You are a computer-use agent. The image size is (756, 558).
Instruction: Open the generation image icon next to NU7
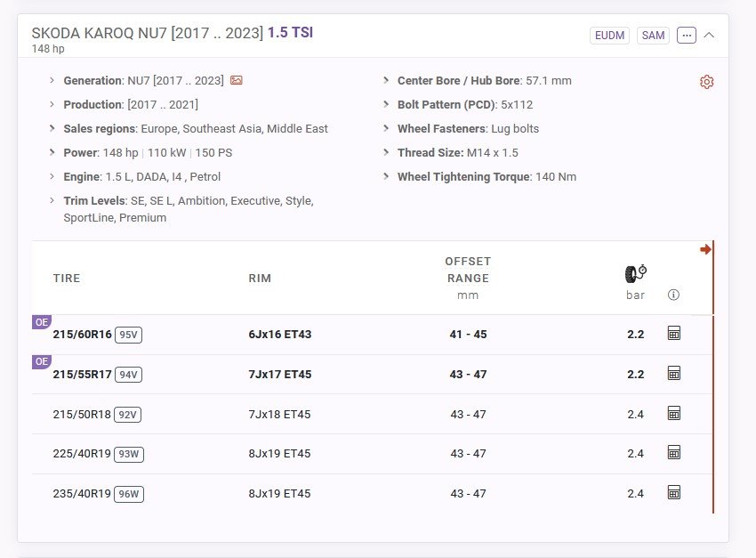pyautogui.click(x=237, y=80)
